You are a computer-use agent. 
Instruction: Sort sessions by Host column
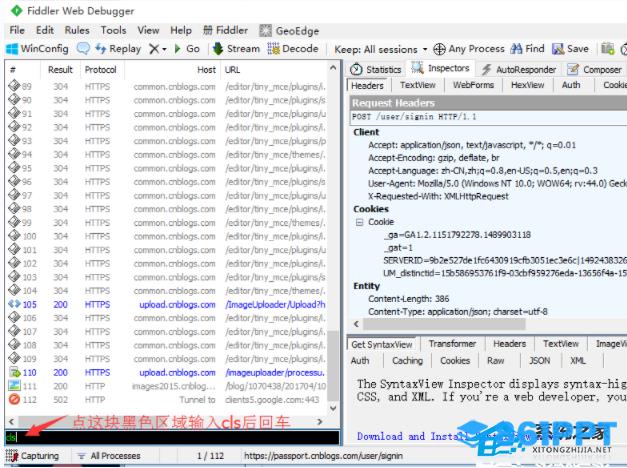[x=172, y=70]
